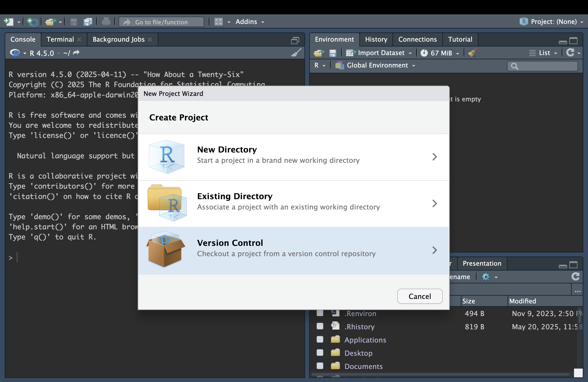Image resolution: width=588 pixels, height=382 pixels.
Task: Click the Save workspace disk icon in Environment
Action: pos(332,53)
